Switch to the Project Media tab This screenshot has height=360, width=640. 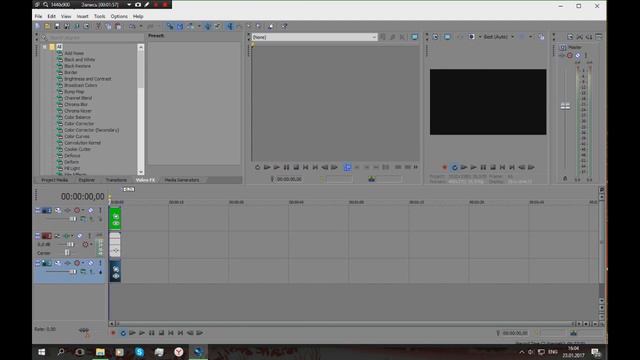point(55,180)
